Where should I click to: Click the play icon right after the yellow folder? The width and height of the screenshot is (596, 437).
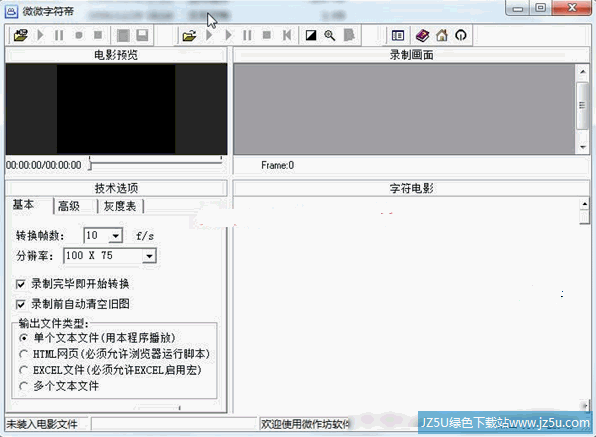coord(209,35)
